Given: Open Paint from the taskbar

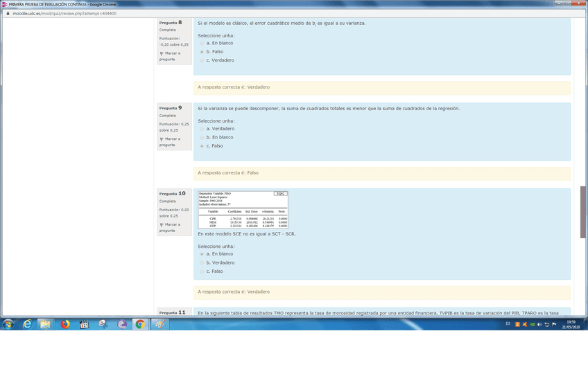Looking at the screenshot, I should 159,324.
